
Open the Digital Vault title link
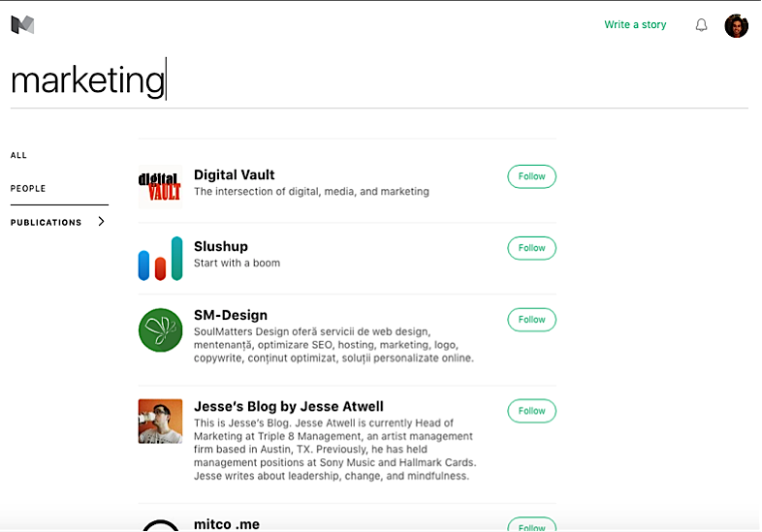click(x=235, y=175)
